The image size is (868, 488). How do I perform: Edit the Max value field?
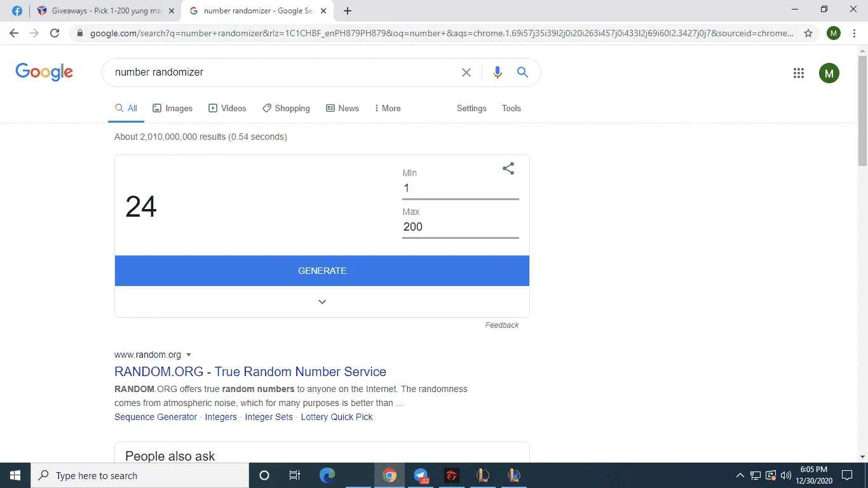pos(461,227)
